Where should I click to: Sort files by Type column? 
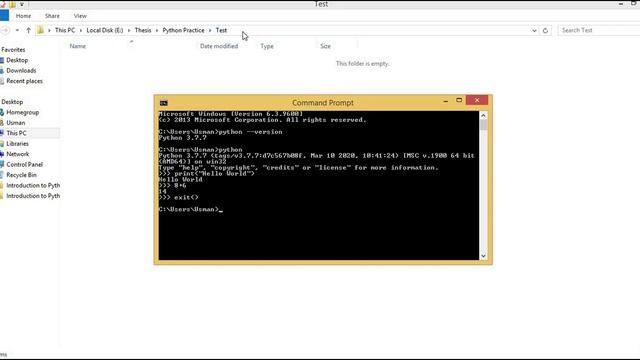click(x=267, y=46)
